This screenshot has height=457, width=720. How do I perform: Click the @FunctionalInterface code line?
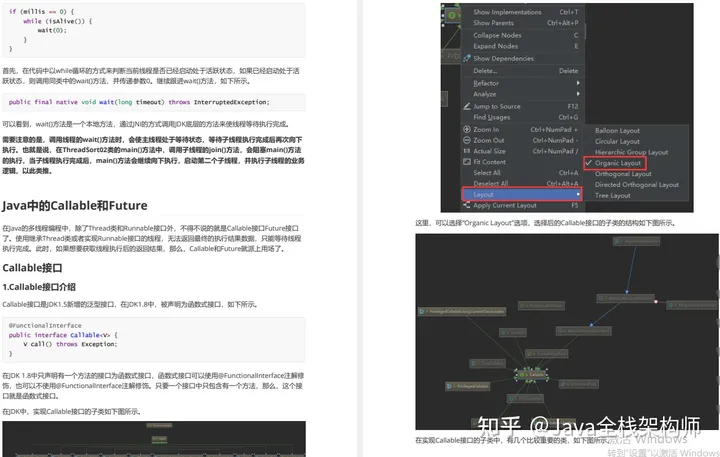point(45,325)
